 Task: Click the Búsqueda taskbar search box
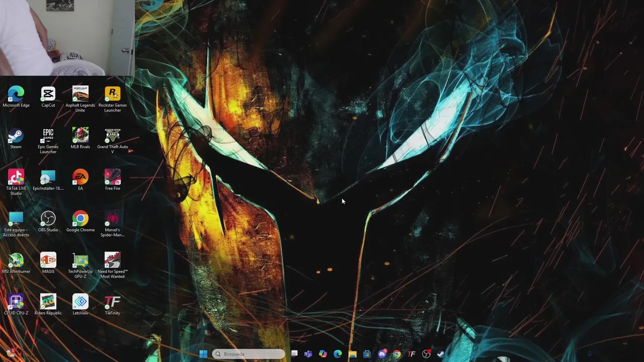tap(249, 354)
